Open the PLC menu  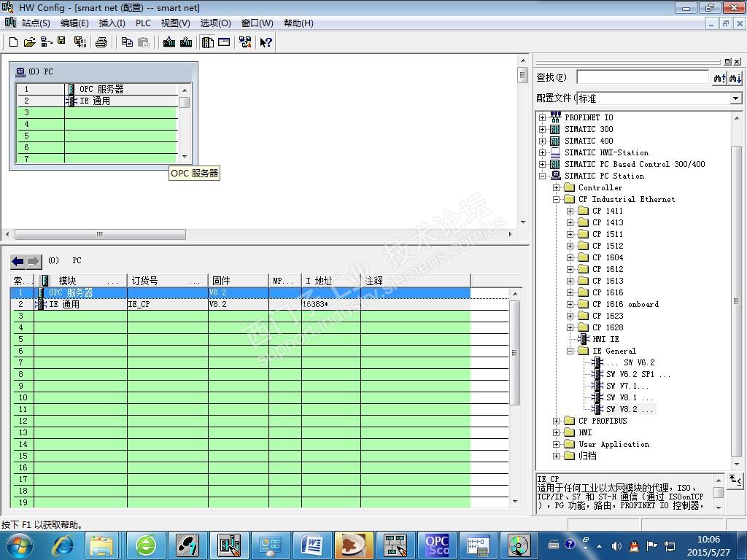[x=143, y=23]
